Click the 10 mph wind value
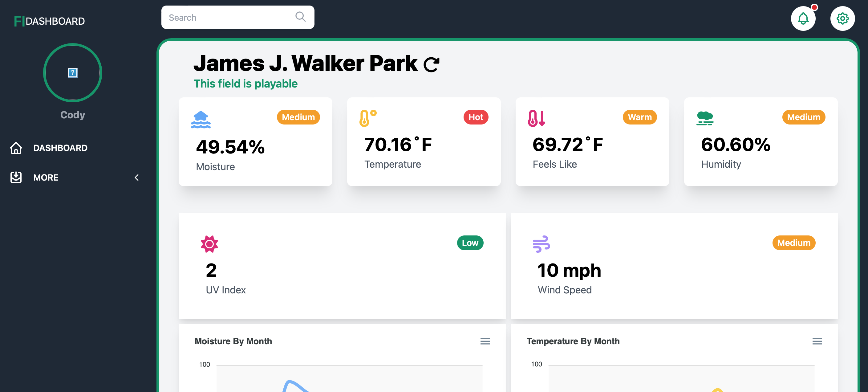The height and width of the screenshot is (392, 868). pyautogui.click(x=569, y=270)
